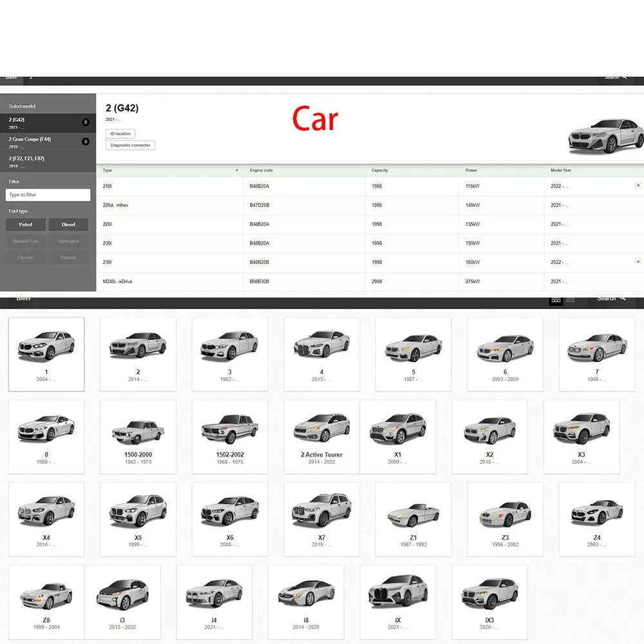Open the BMW 6 series card
This screenshot has height=644, width=644.
[x=505, y=354]
